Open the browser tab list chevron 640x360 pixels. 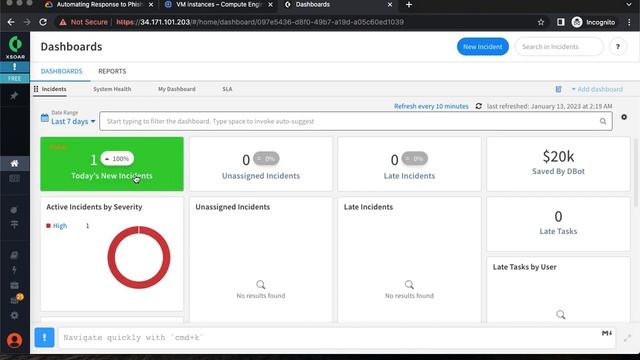(629, 4)
